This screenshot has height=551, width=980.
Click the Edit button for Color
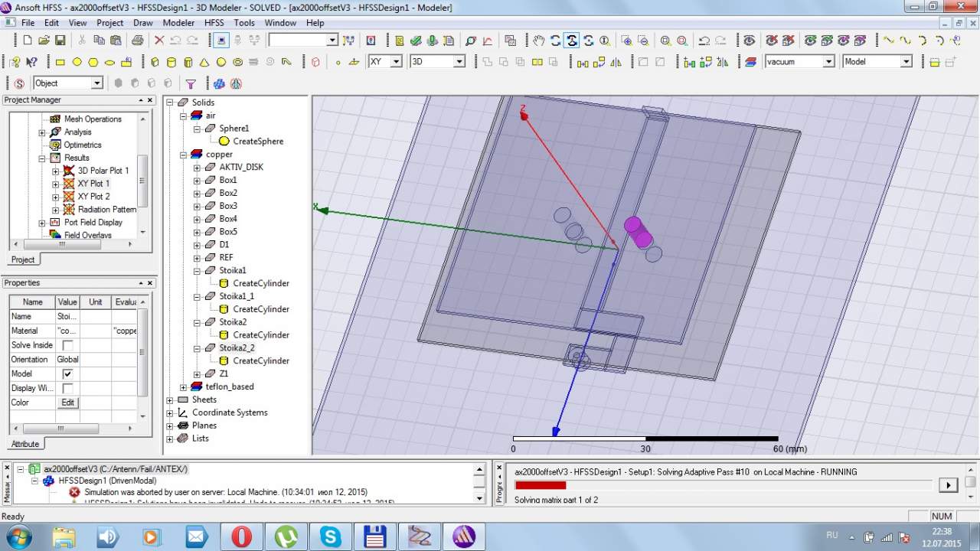click(67, 403)
